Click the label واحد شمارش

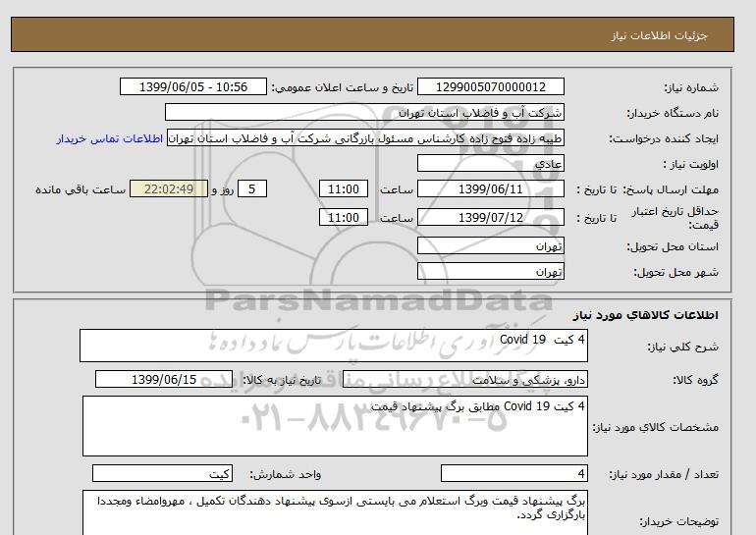[285, 475]
